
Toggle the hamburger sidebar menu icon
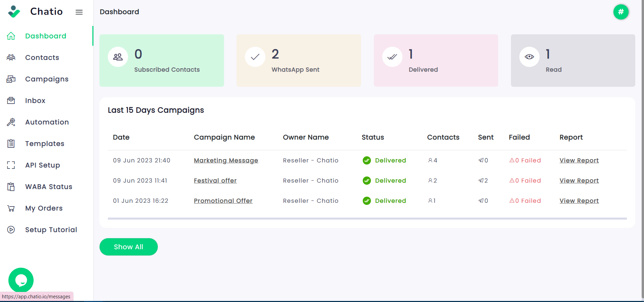79,12
